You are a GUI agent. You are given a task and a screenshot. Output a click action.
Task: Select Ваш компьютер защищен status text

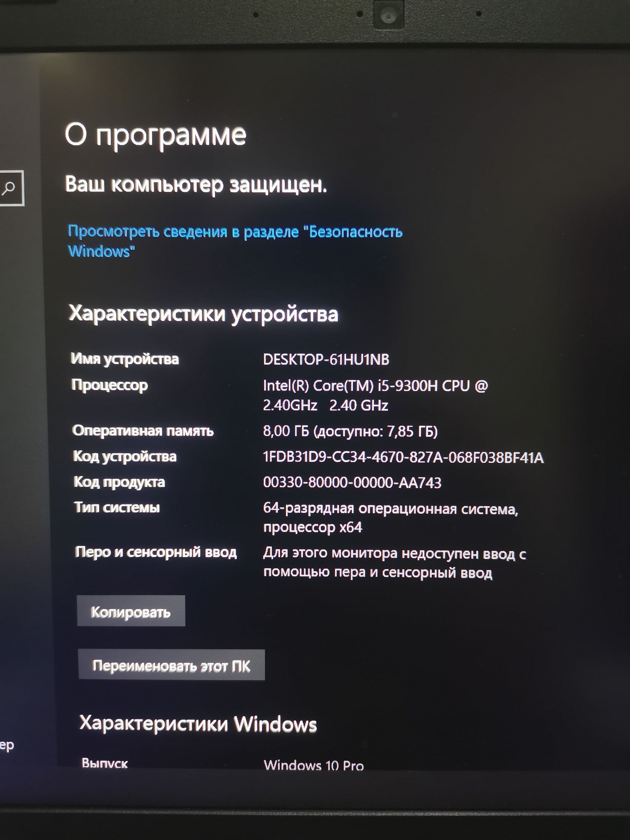tap(196, 184)
